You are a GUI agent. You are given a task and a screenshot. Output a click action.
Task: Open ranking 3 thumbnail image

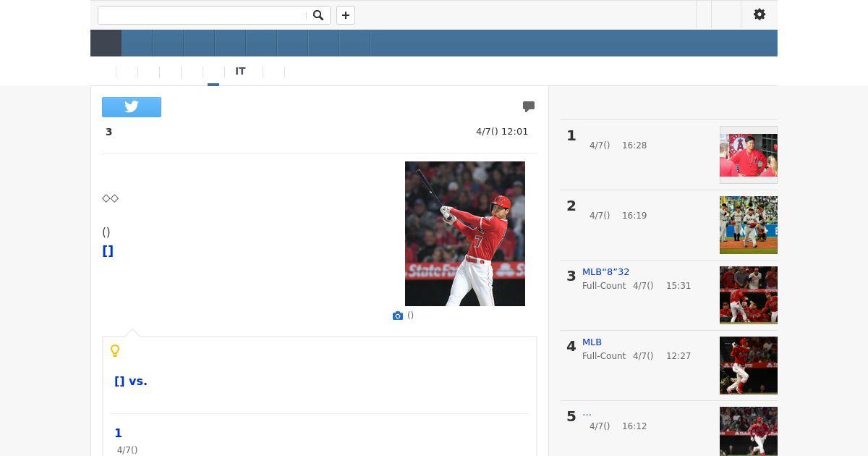click(749, 295)
